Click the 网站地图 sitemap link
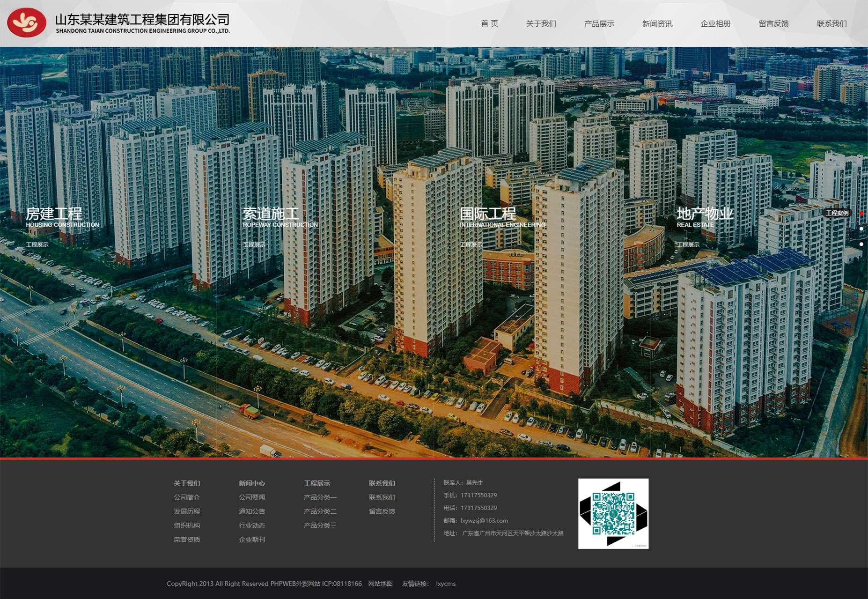 [x=380, y=584]
